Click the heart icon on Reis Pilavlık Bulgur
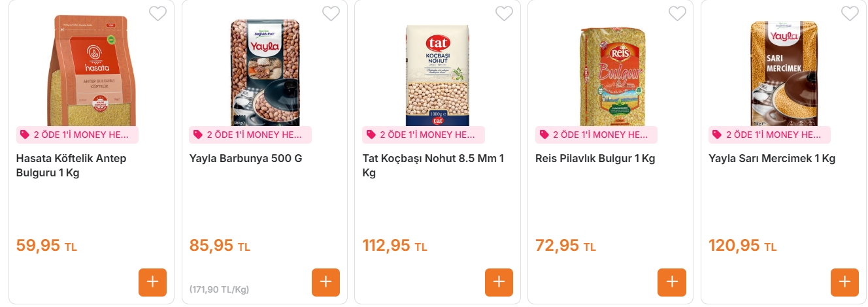The height and width of the screenshot is (307, 868). [x=677, y=13]
